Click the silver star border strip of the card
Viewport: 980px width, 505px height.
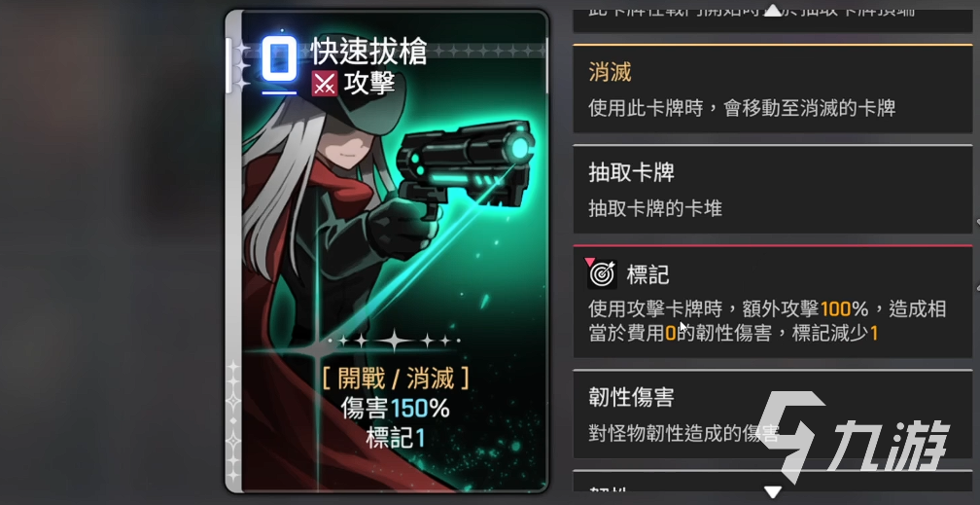click(x=233, y=250)
